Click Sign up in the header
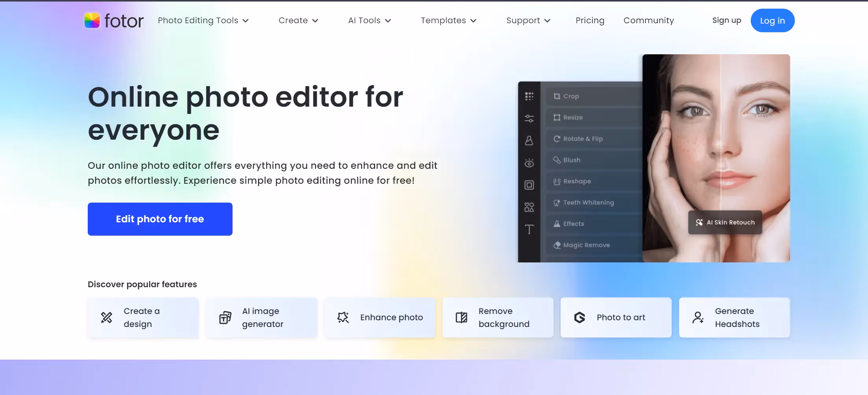 pyautogui.click(x=727, y=20)
